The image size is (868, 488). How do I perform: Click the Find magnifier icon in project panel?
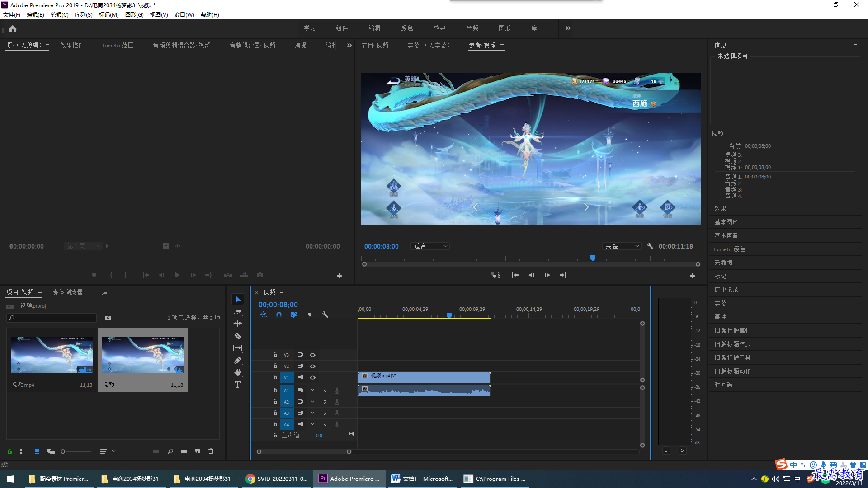[170, 451]
